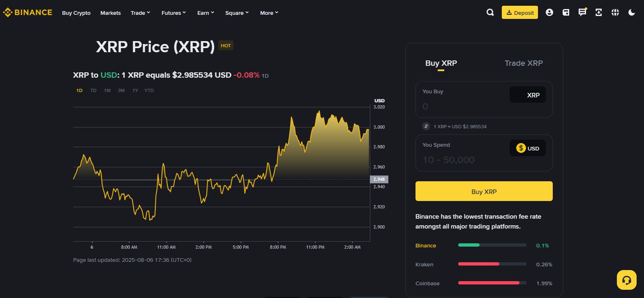Click the Coinbase fee rate bar
Viewport: 644px width, 298px height.
[492, 283]
